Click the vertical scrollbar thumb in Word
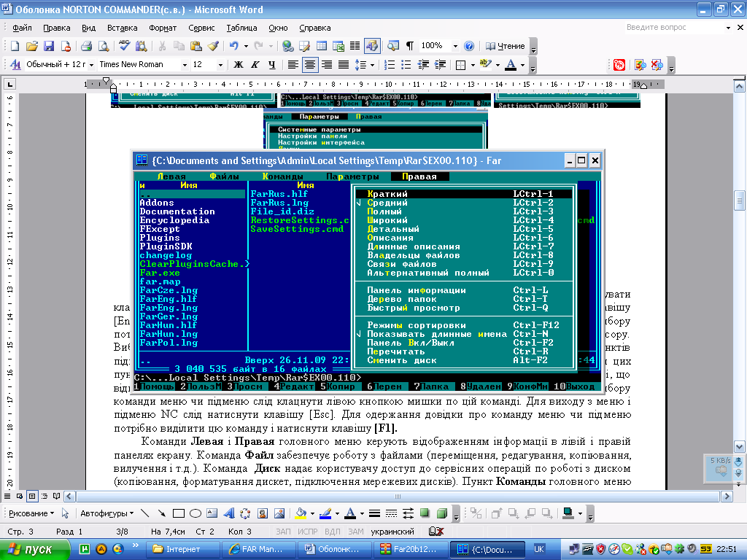This screenshot has height=560, width=747. click(x=739, y=201)
